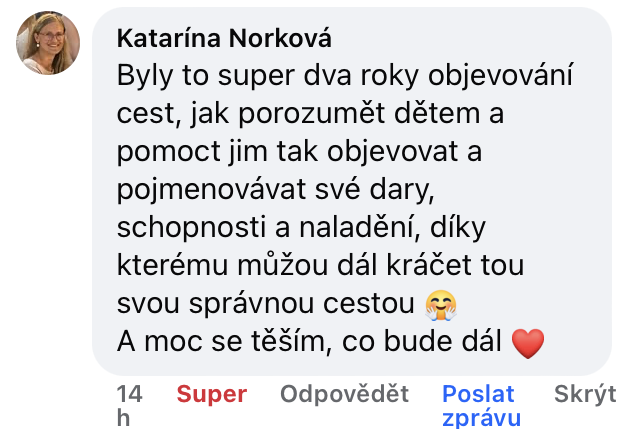
Task: Click the hugging face emoji
Action: [x=441, y=305]
